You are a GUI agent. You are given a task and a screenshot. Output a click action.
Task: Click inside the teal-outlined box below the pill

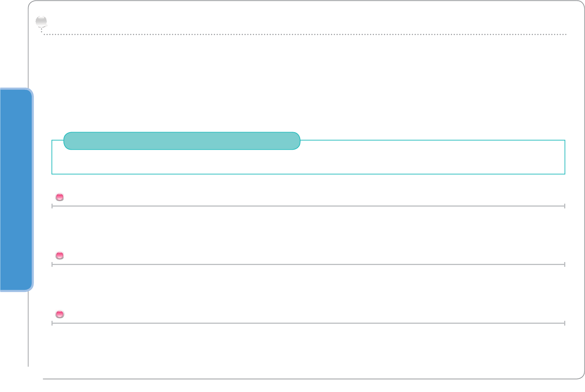(x=308, y=161)
